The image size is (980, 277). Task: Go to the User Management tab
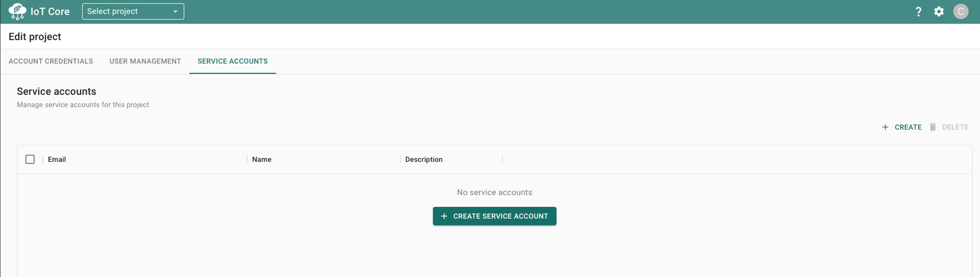click(145, 61)
